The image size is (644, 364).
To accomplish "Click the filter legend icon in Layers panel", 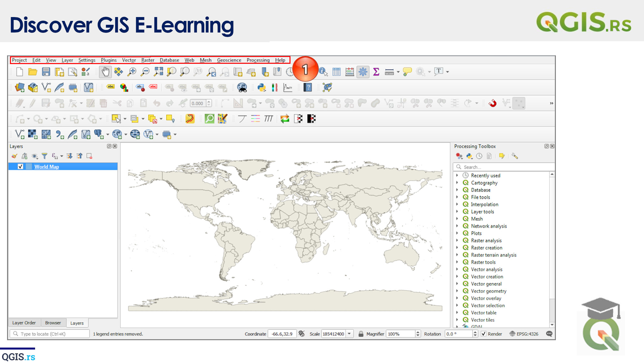I will click(x=44, y=156).
